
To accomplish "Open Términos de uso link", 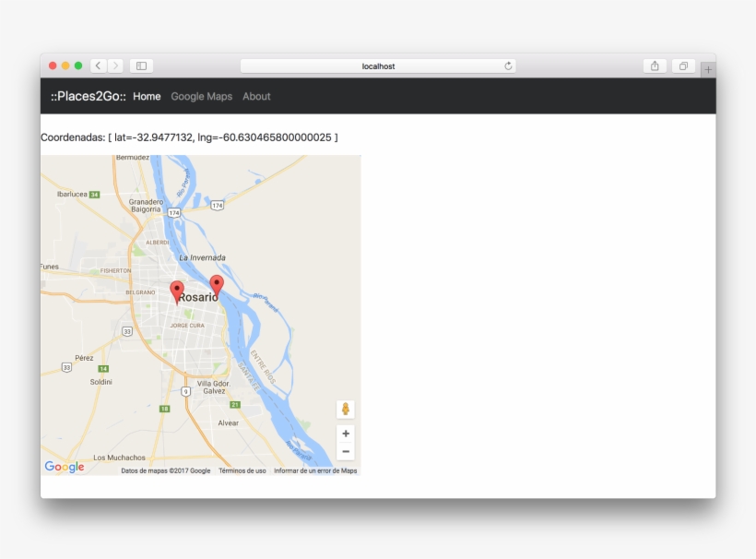I will pyautogui.click(x=242, y=470).
